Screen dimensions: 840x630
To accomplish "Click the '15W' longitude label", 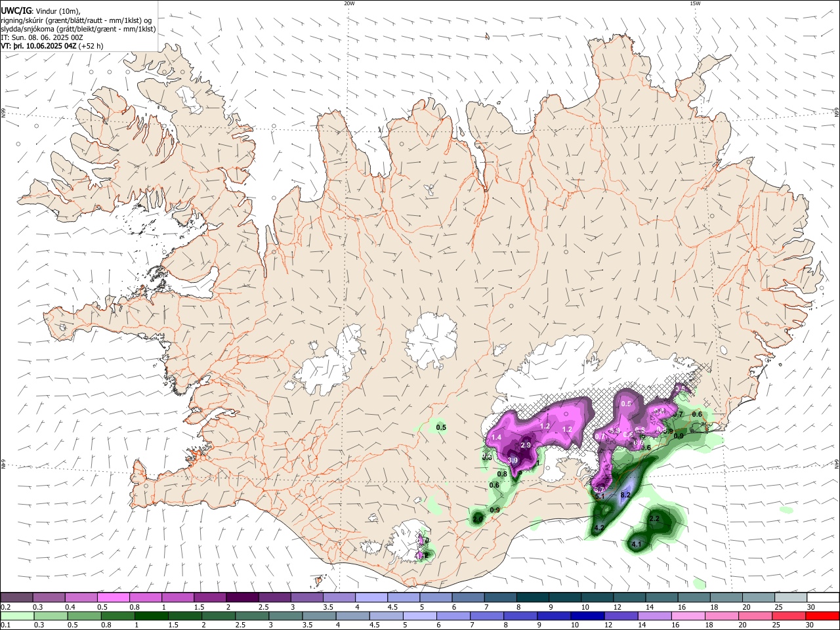I will tap(695, 3).
